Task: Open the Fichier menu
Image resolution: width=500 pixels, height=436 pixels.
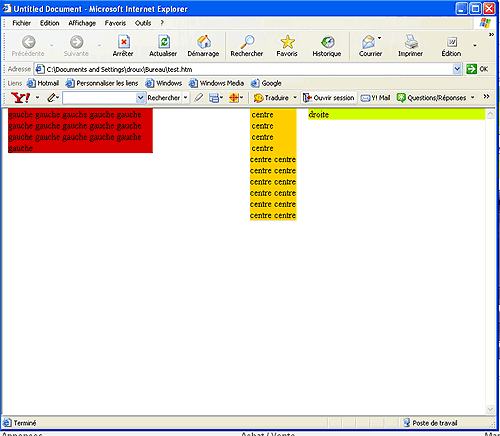Action: pos(22,23)
